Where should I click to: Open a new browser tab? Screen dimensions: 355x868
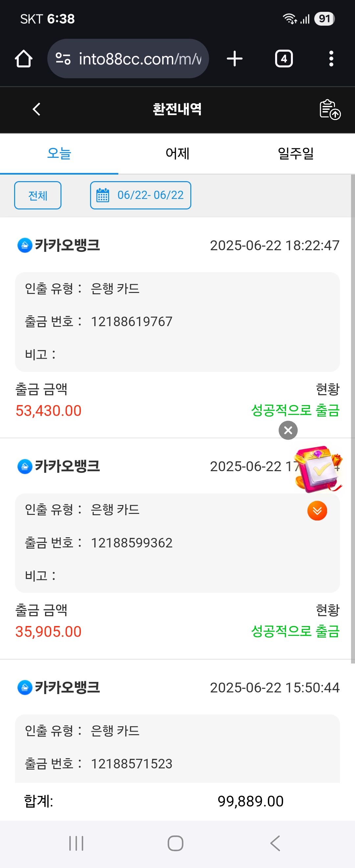234,59
